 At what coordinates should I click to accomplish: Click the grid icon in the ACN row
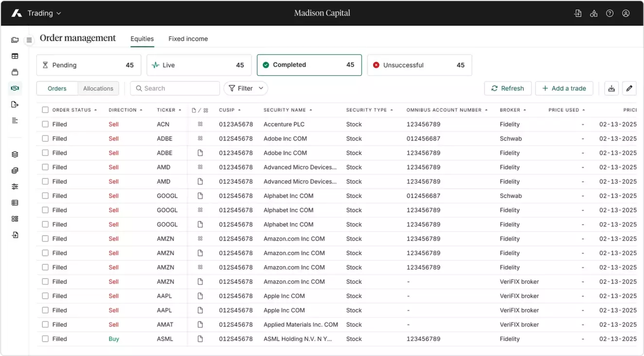pyautogui.click(x=200, y=124)
